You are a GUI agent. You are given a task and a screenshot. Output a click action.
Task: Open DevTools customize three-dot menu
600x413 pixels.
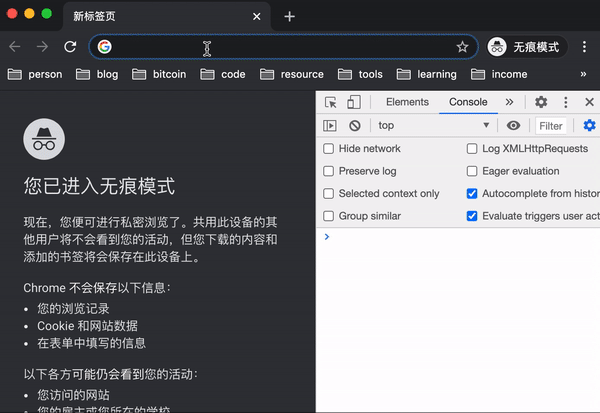tap(566, 102)
